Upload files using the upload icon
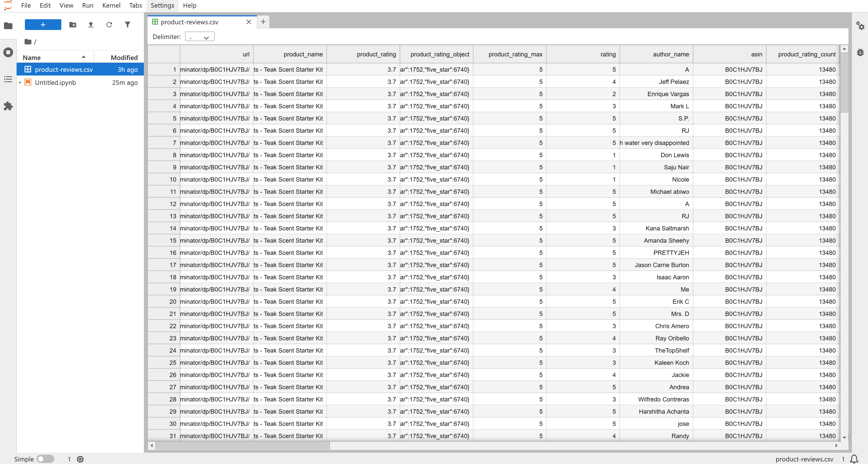 (91, 25)
